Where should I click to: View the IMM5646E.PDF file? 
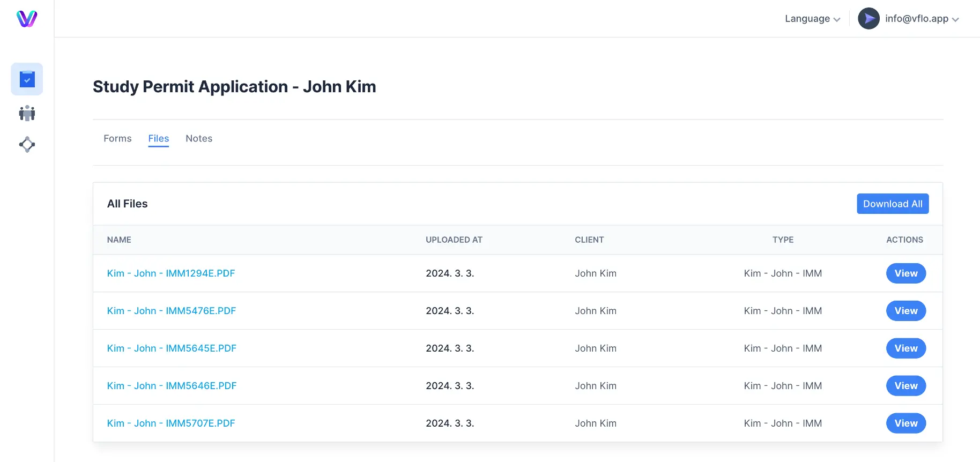[x=906, y=386]
